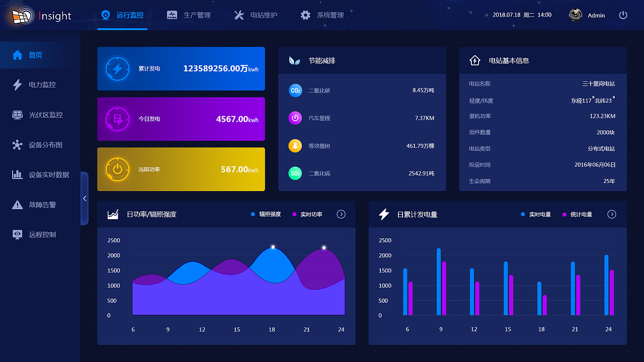
Task: Click the 系统管理 gear icon
Action: (305, 15)
